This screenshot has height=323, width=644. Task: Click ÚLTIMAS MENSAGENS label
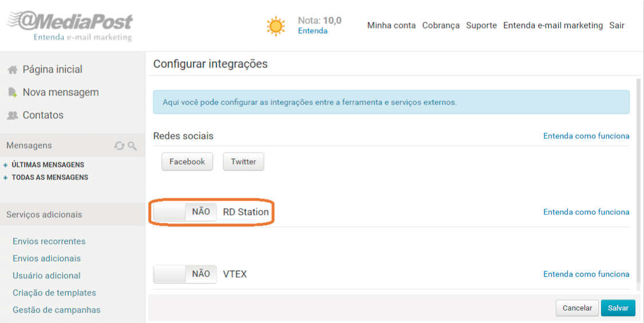point(48,165)
